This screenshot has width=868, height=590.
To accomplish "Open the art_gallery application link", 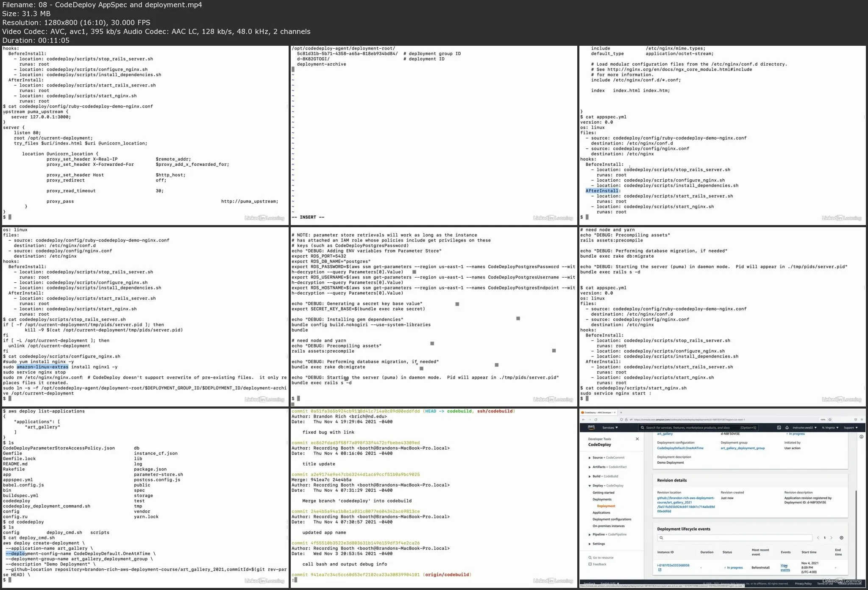I will (665, 434).
